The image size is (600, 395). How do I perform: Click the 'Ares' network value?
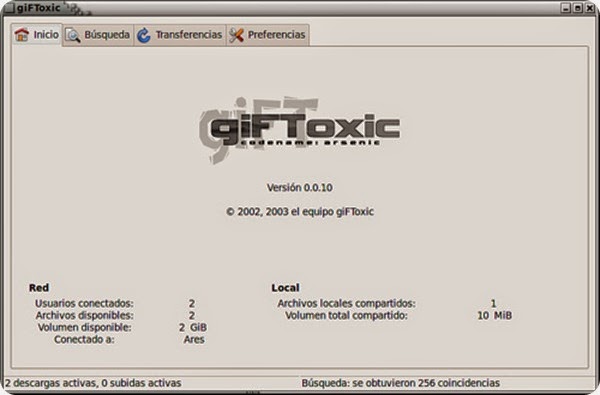pyautogui.click(x=194, y=340)
